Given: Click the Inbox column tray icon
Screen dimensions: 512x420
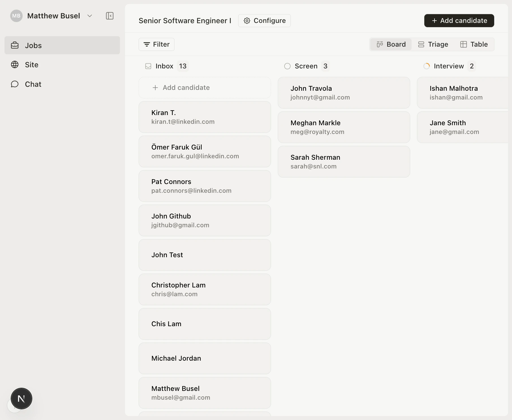Looking at the screenshot, I should point(148,66).
